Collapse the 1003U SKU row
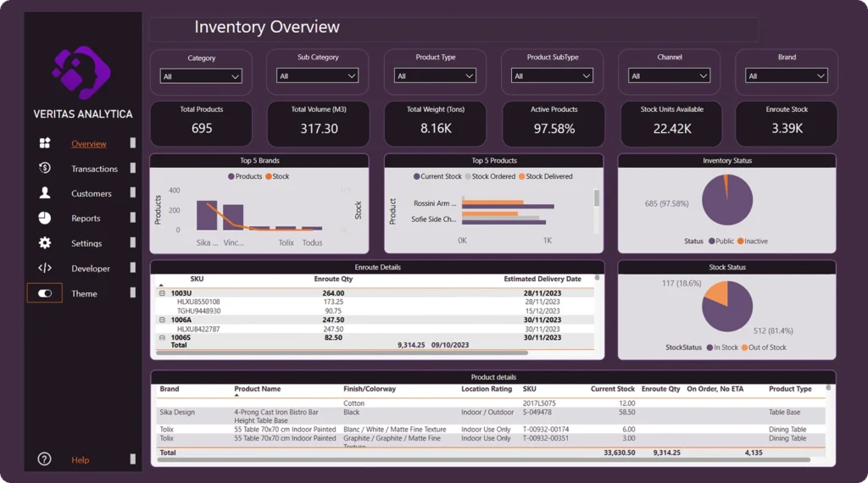This screenshot has width=868, height=483. (162, 293)
